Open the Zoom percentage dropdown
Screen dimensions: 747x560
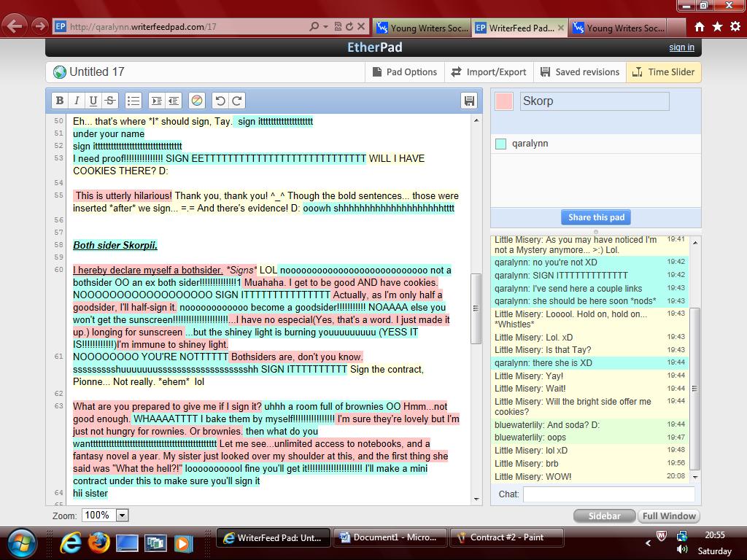pos(123,515)
